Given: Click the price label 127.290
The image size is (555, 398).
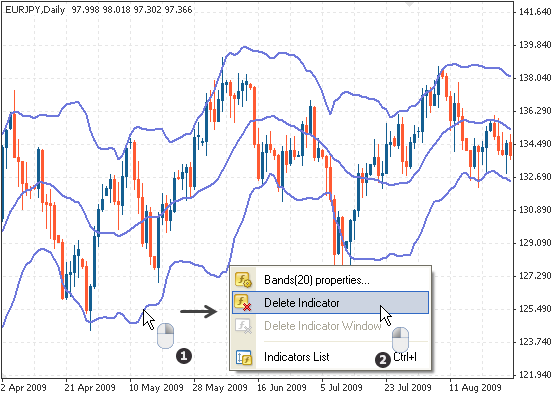Looking at the screenshot, I should (x=534, y=276).
